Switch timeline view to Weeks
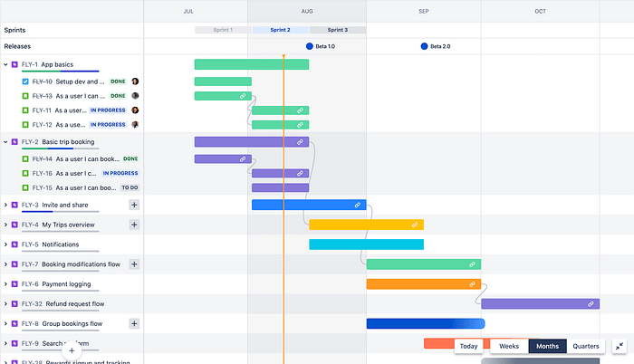The width and height of the screenshot is (634, 364). tap(509, 346)
